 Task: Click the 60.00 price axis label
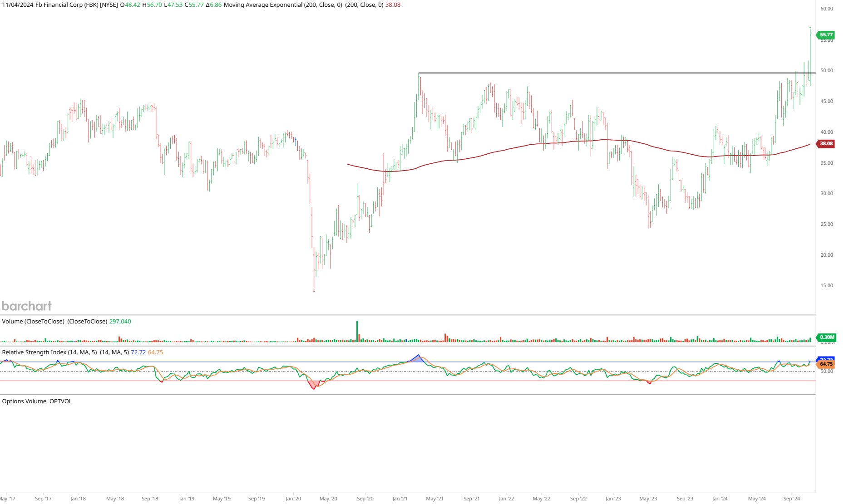(827, 9)
